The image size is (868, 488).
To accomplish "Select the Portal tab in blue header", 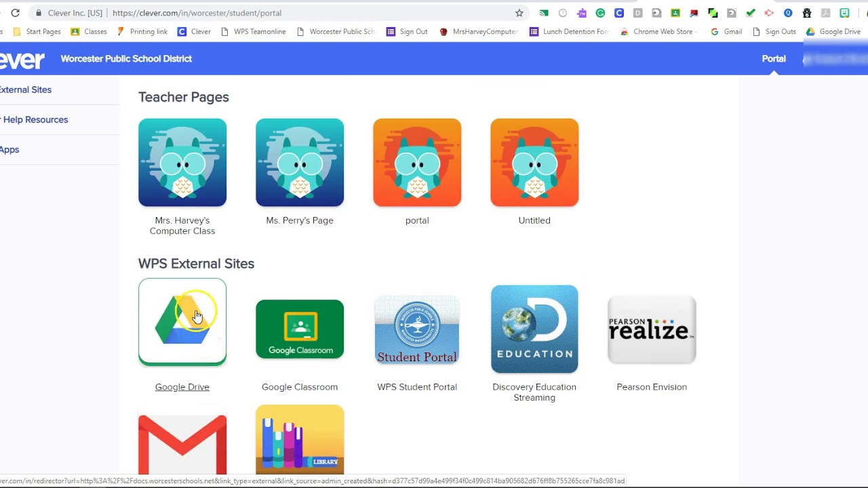I will point(774,59).
